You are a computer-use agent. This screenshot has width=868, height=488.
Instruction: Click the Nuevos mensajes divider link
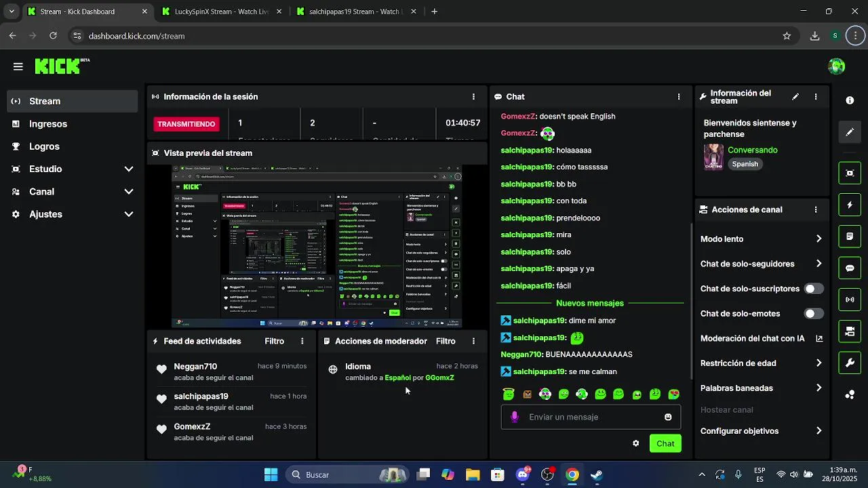(x=590, y=304)
